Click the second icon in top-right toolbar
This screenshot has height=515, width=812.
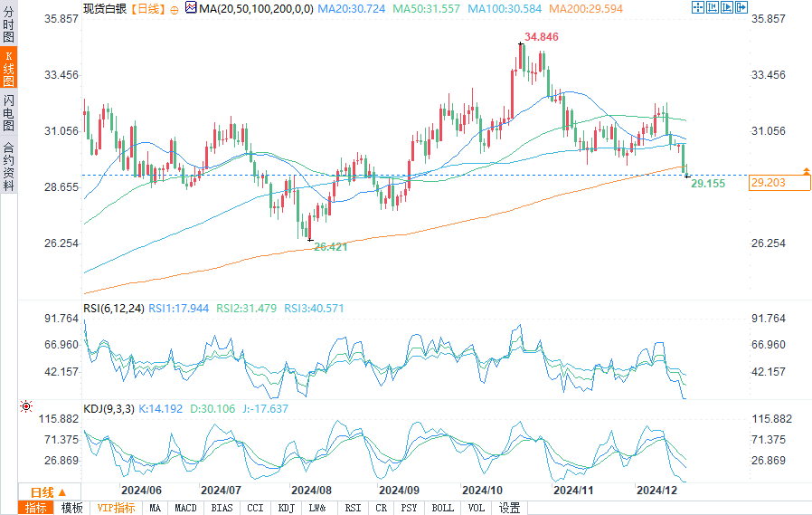point(712,8)
